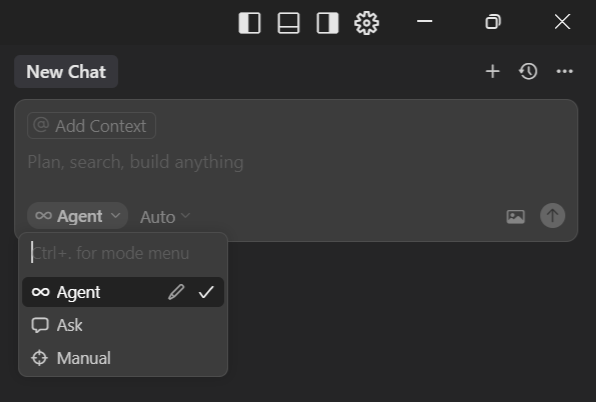The width and height of the screenshot is (596, 402).
Task: Switch to the New Chat tab
Action: coord(66,71)
